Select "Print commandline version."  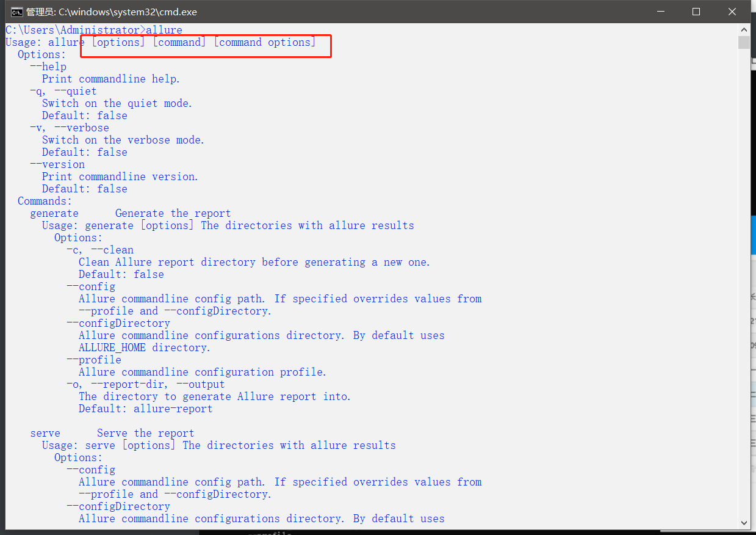pyautogui.click(x=120, y=177)
